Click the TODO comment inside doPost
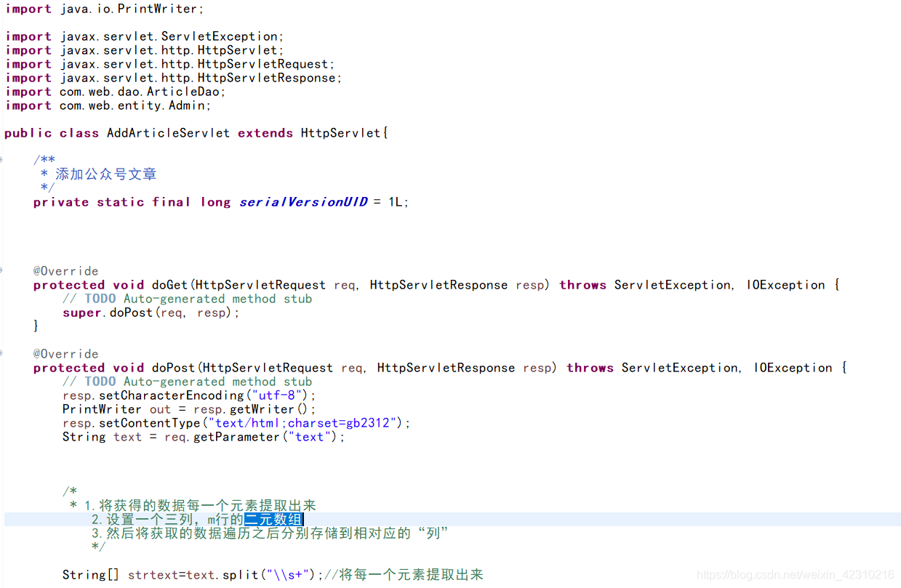Image resolution: width=901 pixels, height=588 pixels. click(187, 382)
